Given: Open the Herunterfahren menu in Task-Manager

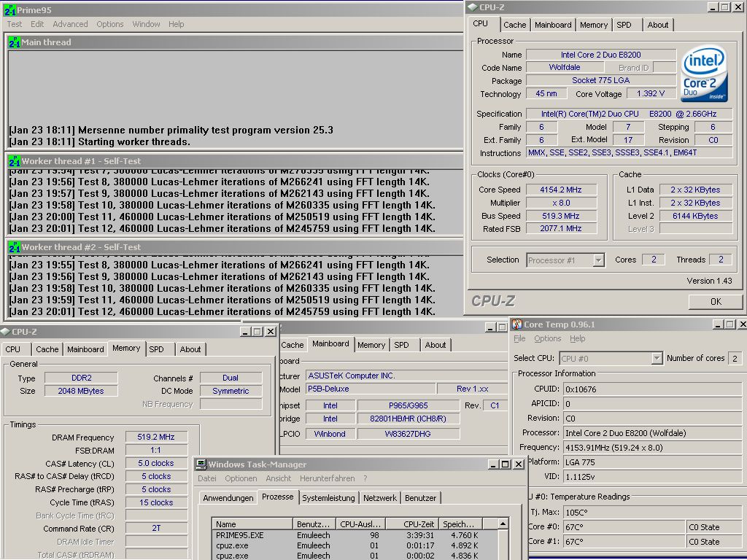Looking at the screenshot, I should [327, 478].
